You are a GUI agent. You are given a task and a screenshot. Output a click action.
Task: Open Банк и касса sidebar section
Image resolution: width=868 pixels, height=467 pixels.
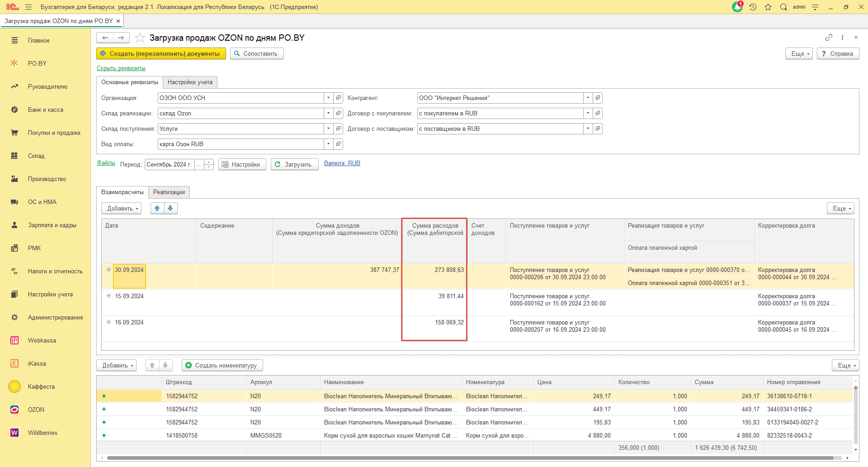click(x=45, y=110)
